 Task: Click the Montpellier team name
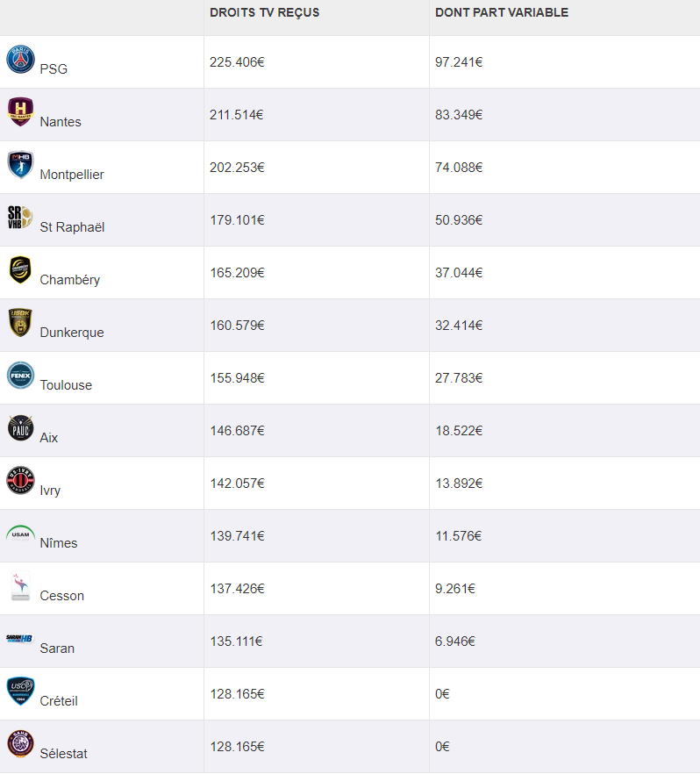point(72,175)
